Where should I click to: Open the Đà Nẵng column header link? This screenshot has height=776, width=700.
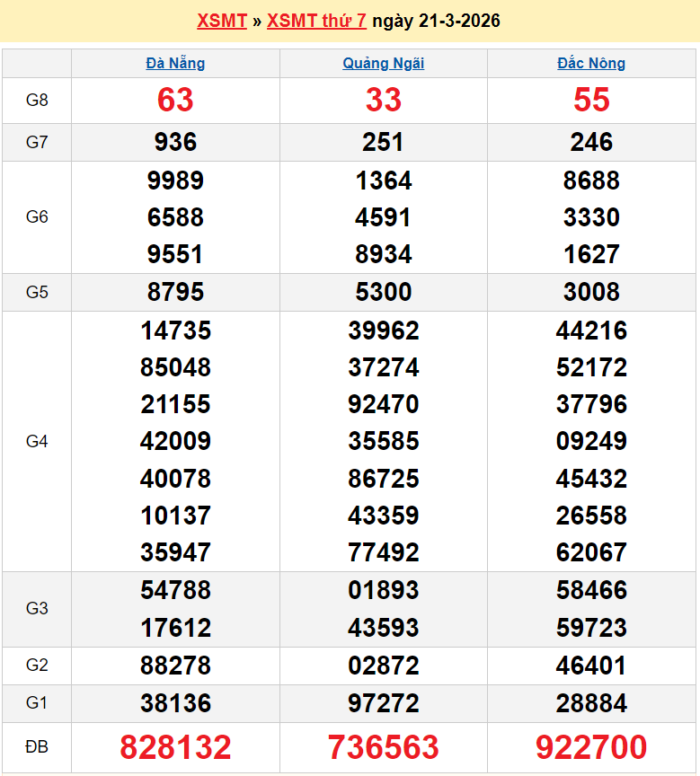[x=175, y=63]
